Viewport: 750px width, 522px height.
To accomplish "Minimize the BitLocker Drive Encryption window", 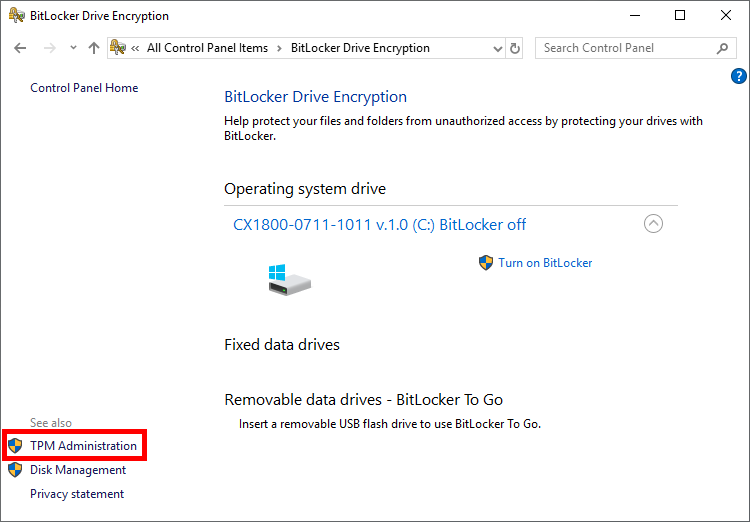I will pyautogui.click(x=635, y=15).
